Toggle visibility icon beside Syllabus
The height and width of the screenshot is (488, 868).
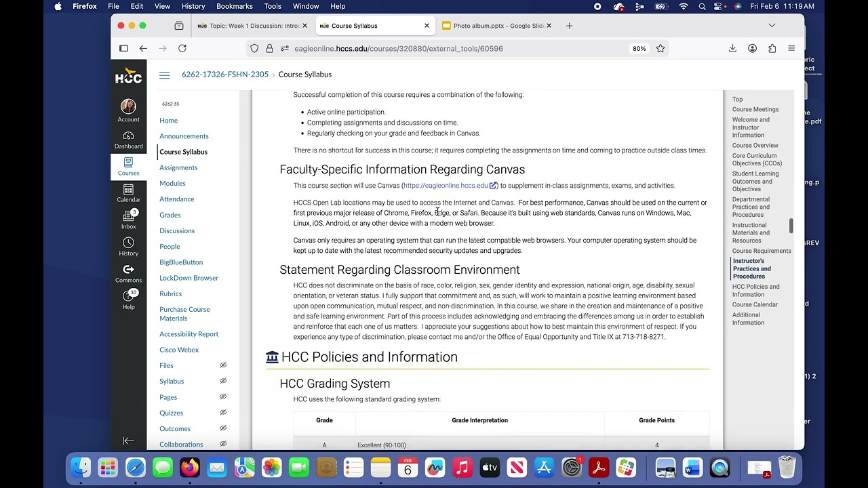(223, 381)
